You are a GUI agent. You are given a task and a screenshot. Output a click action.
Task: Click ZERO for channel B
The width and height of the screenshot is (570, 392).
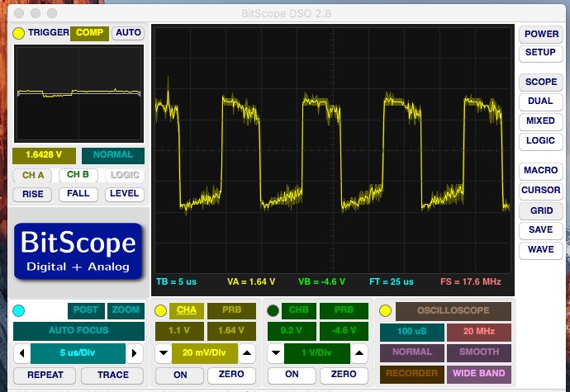344,375
